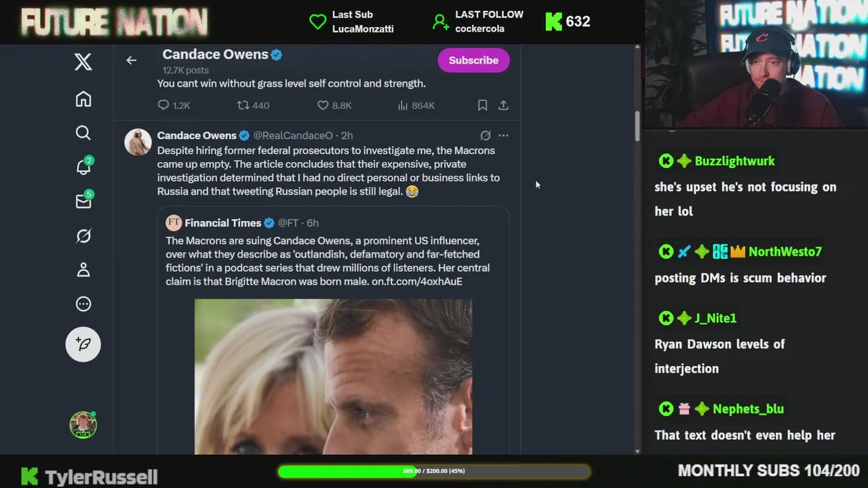Click chat username J_Nite1
Screen dimensions: 868x488
pyautogui.click(x=715, y=318)
